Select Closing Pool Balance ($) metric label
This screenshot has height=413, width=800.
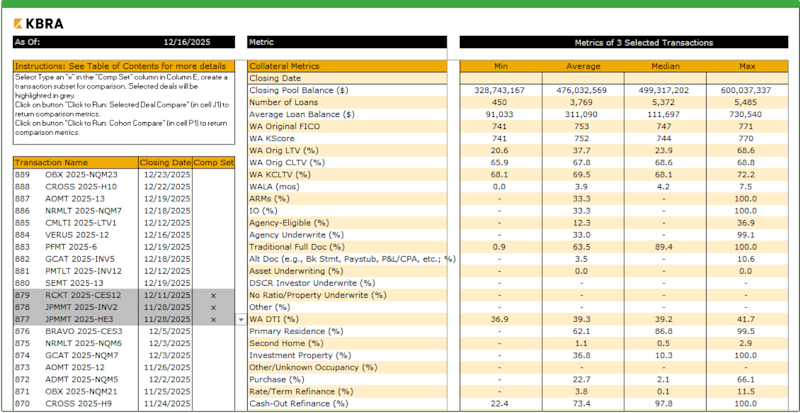(298, 90)
